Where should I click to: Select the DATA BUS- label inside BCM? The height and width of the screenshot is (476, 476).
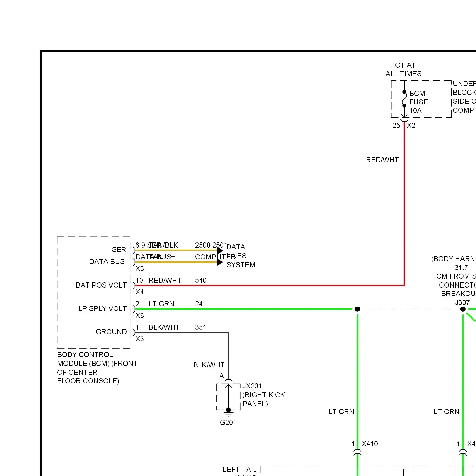(x=108, y=261)
